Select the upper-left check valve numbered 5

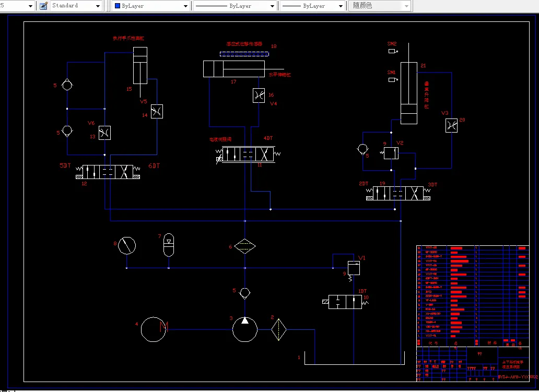coord(67,85)
